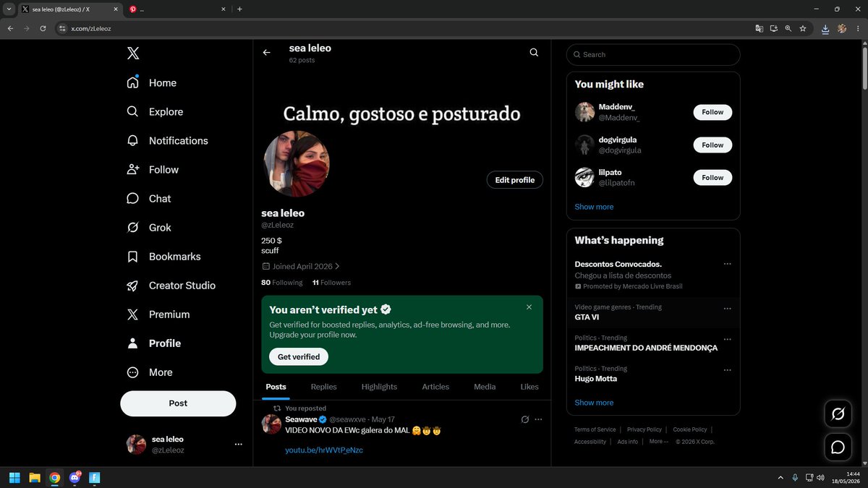Open Bookmarks in the sidebar
The width and height of the screenshot is (868, 488).
click(x=163, y=257)
